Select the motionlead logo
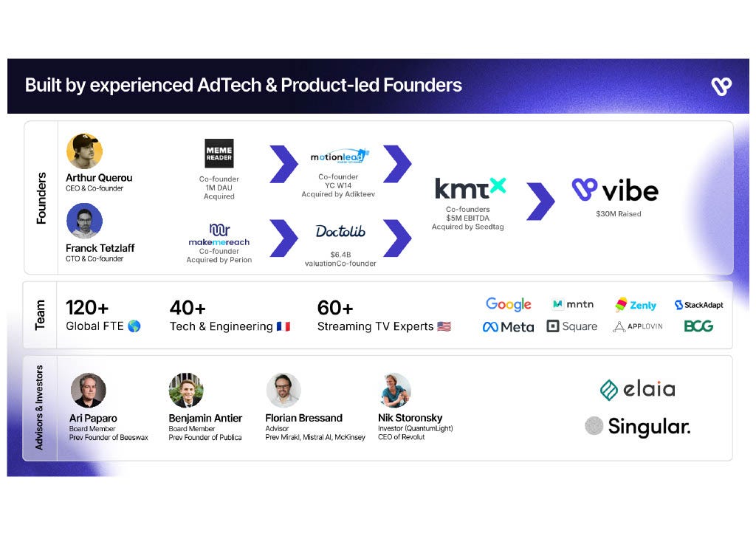756x536 pixels. 340,157
